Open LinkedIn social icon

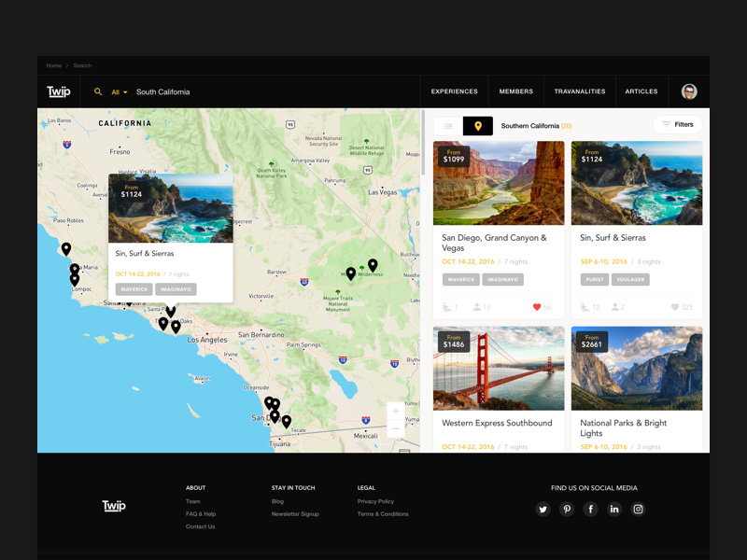click(614, 509)
